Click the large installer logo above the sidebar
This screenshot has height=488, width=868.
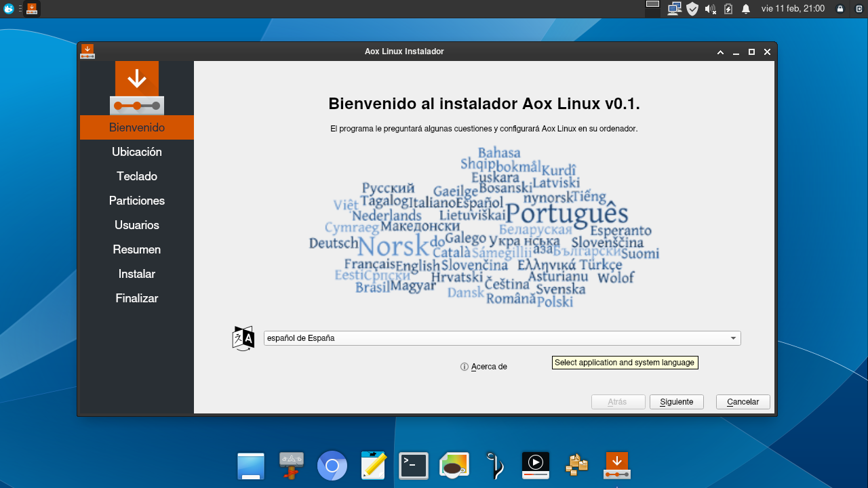[137, 87]
